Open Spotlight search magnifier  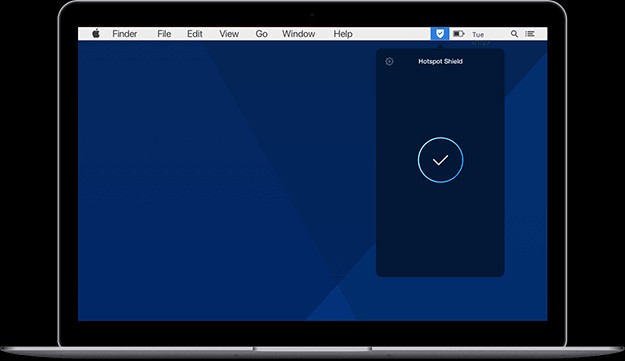[x=515, y=34]
